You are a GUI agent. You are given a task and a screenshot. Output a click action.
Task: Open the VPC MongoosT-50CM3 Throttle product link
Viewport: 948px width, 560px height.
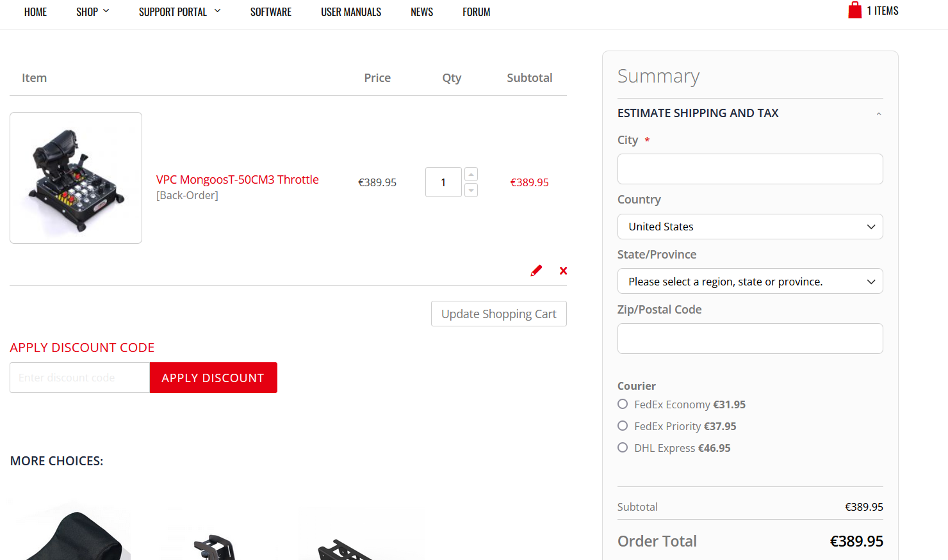point(238,179)
